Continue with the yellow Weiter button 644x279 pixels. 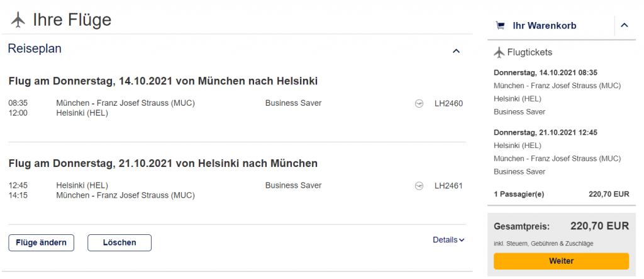[561, 261]
